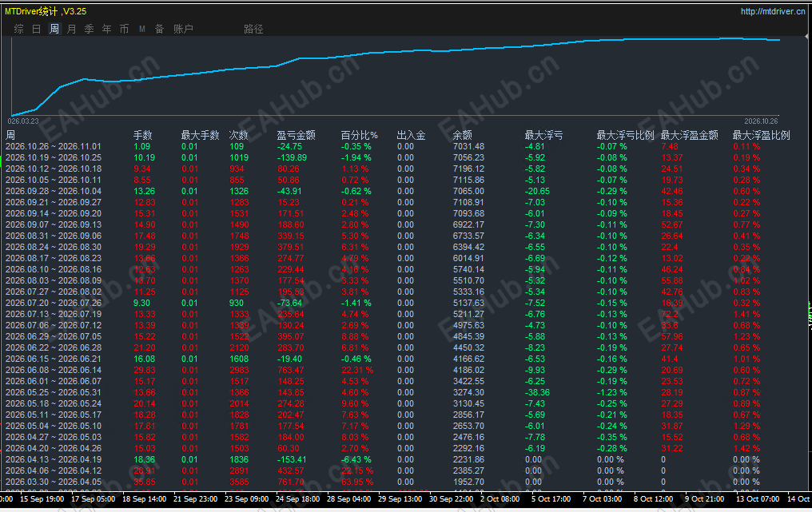Select the max floating loss -38.36

(537, 392)
